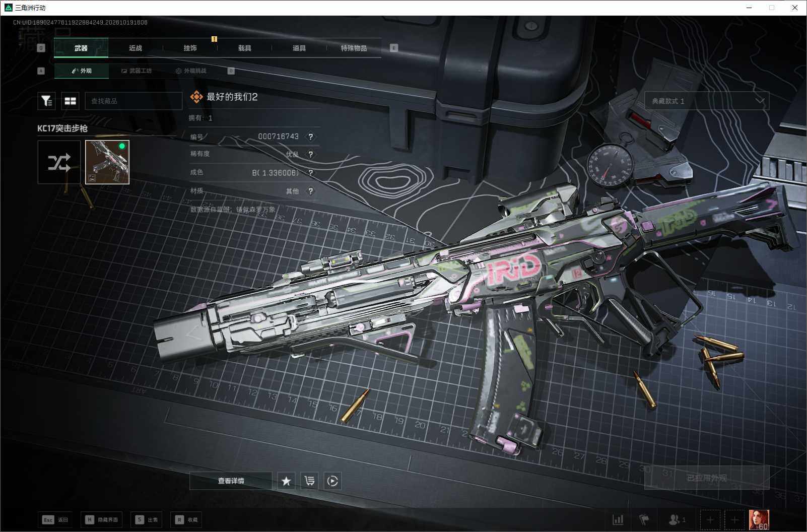The width and height of the screenshot is (807, 532).
Task: Switch to the 武器 tab
Action: tap(81, 48)
